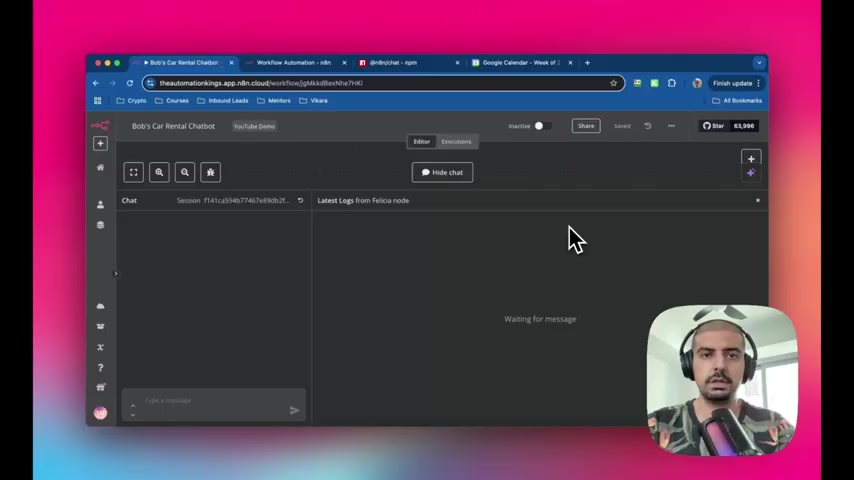Zoom in on the canvas
The width and height of the screenshot is (854, 480).
[x=159, y=172]
